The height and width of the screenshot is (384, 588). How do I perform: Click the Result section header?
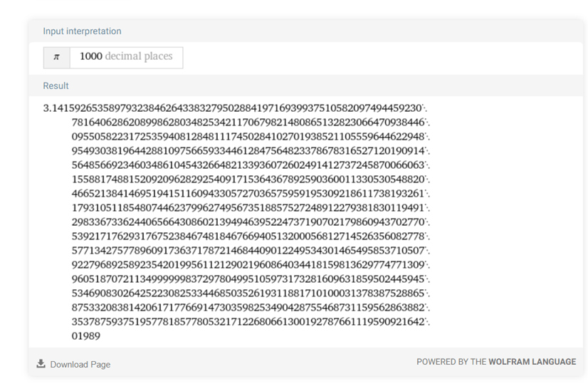pos(56,85)
